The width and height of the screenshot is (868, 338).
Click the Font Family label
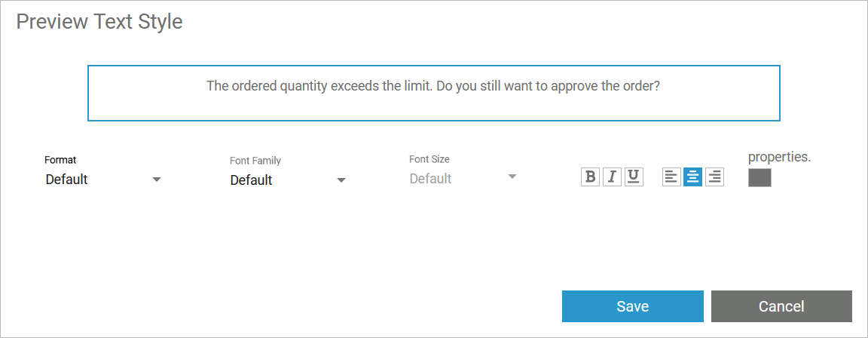tap(255, 161)
